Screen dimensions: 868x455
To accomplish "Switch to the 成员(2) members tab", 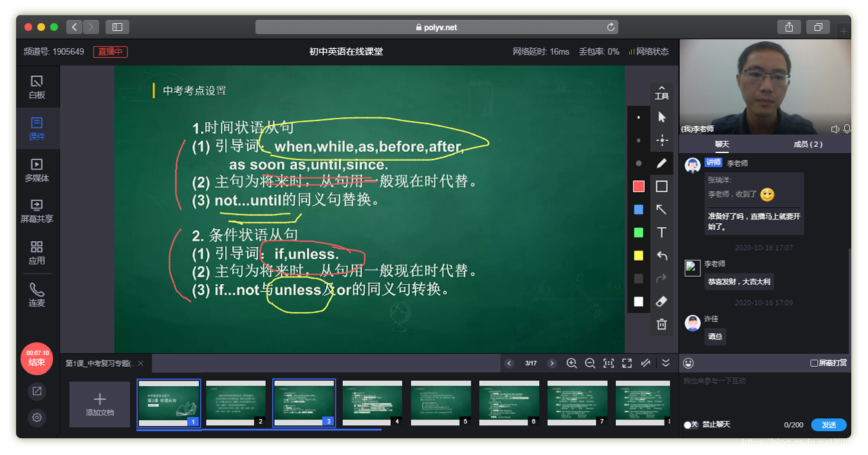I will (x=808, y=144).
